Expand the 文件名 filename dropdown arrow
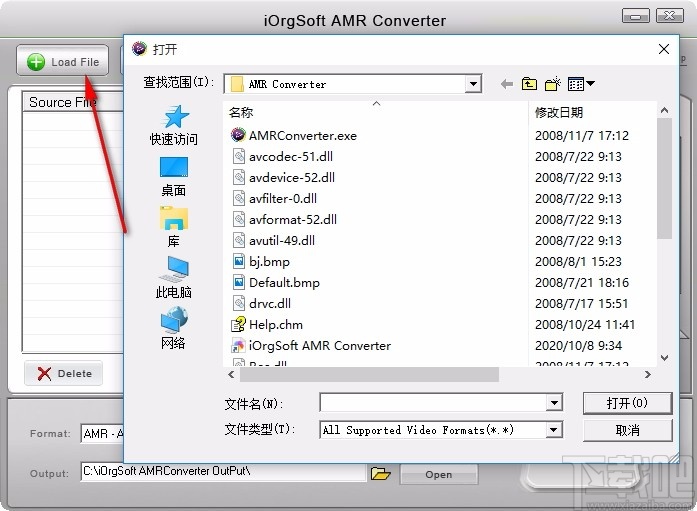Image resolution: width=697 pixels, height=511 pixels. point(554,403)
